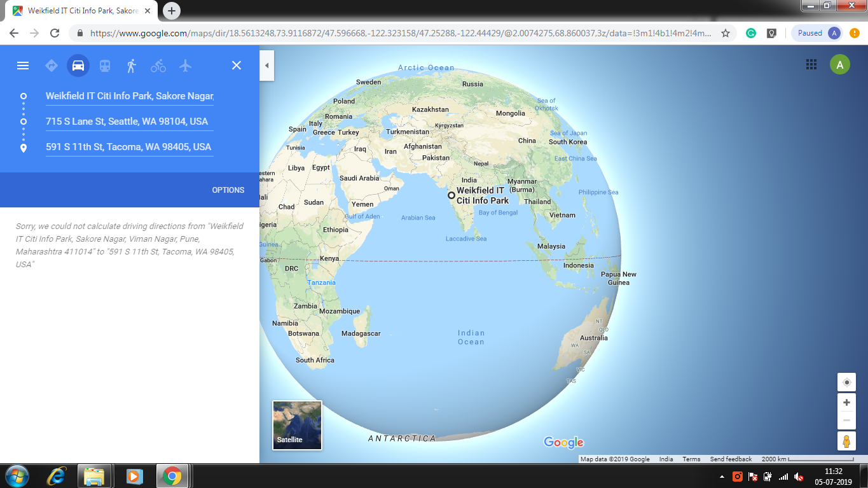Click the Send feedback link
The width and height of the screenshot is (868, 488).
click(x=731, y=459)
